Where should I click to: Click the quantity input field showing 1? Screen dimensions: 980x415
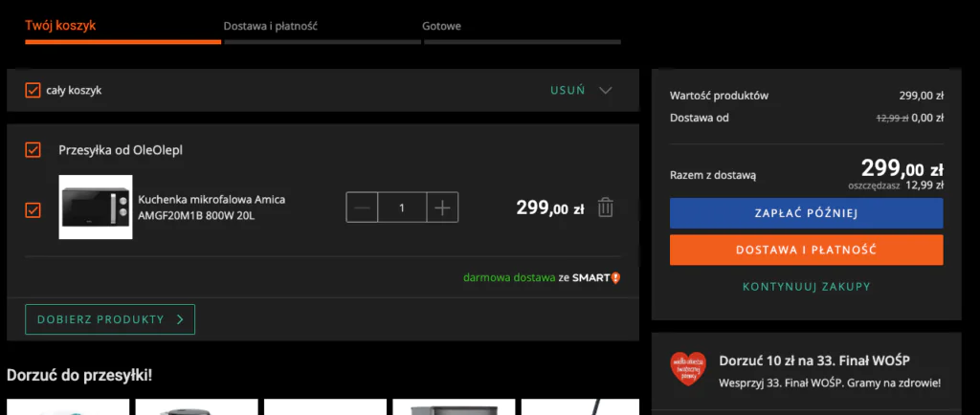pyautogui.click(x=402, y=207)
